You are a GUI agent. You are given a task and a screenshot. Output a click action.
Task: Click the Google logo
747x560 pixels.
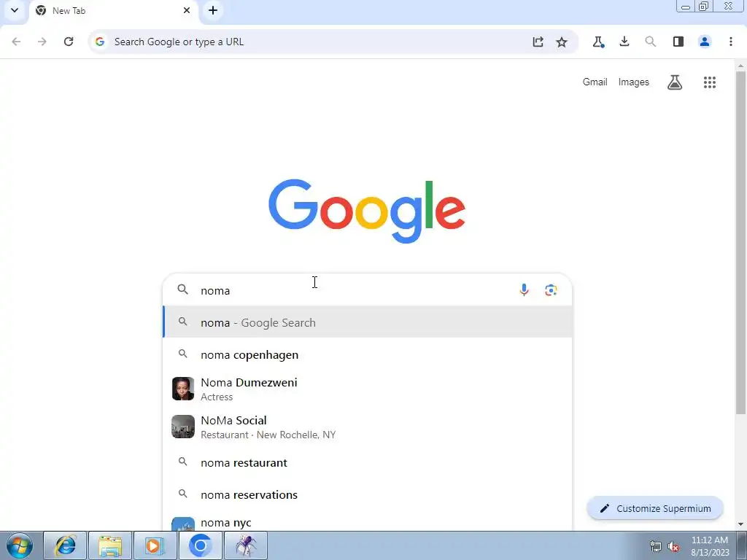coord(367,211)
